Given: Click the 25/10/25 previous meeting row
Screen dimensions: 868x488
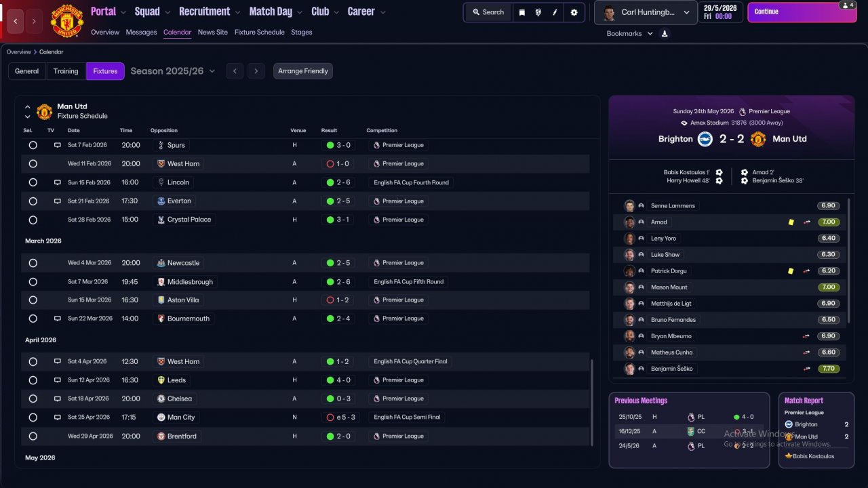Looking at the screenshot, I should click(688, 418).
